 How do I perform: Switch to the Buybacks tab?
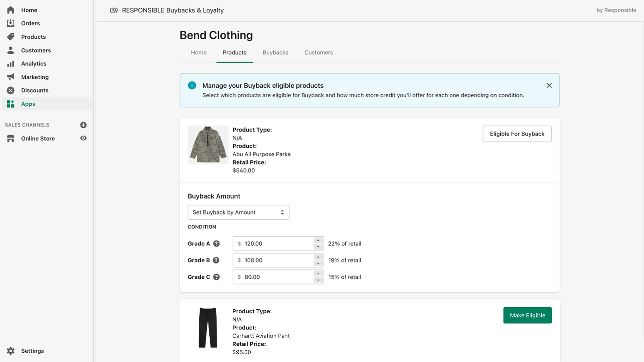click(275, 53)
